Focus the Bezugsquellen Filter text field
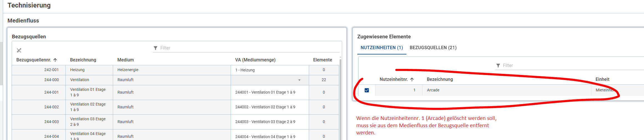 click(247, 48)
